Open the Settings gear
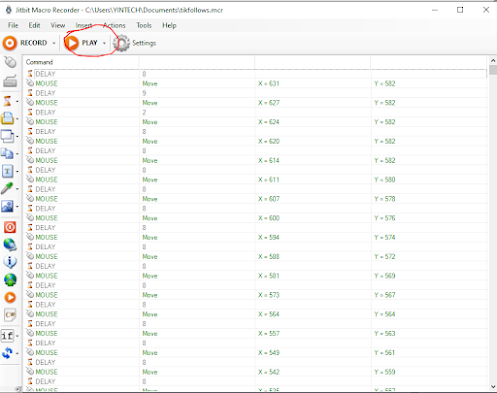The height and width of the screenshot is (393, 497). (x=135, y=43)
